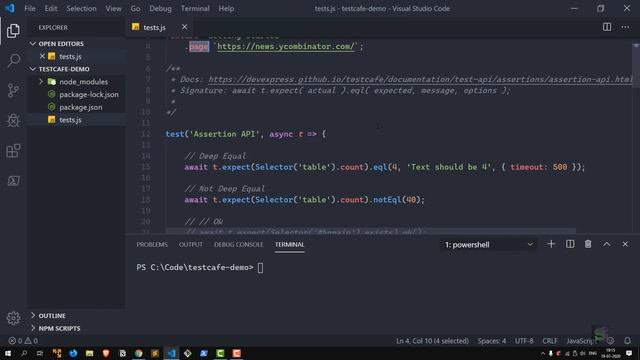Image resolution: width=640 pixels, height=360 pixels.
Task: Open package-lock.json in the explorer
Action: point(89,94)
